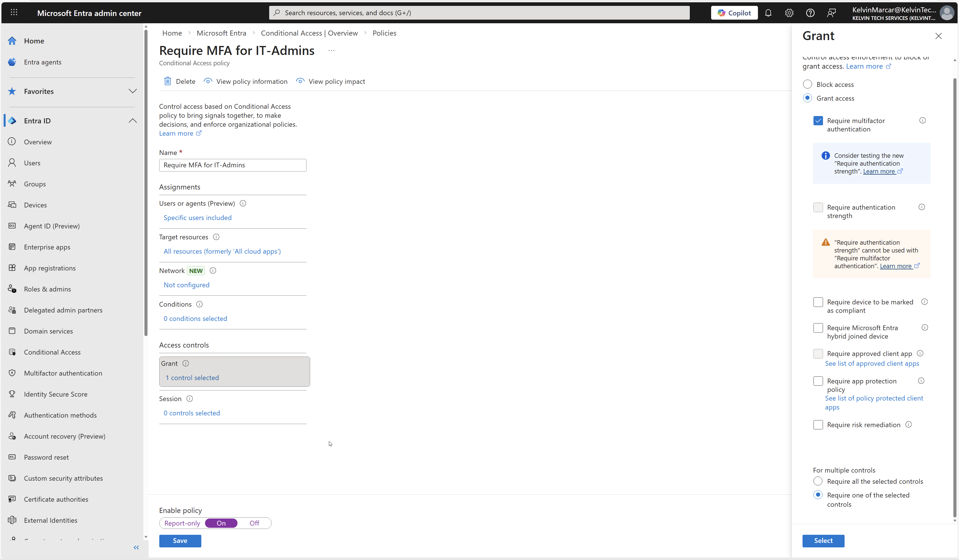Viewport: 959px width, 560px height.
Task: Open the app launcher waffle icon
Action: (x=14, y=13)
